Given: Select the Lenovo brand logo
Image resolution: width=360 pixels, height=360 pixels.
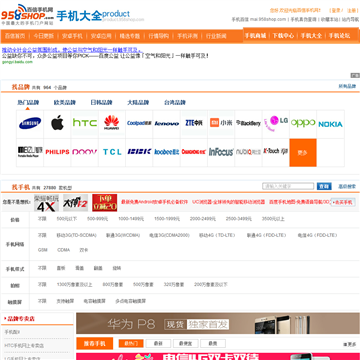Looking at the screenshot, I should pyautogui.click(x=167, y=124).
